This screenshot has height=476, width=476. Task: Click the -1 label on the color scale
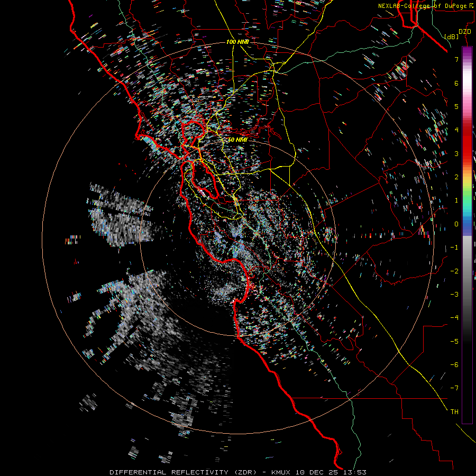tap(454, 248)
